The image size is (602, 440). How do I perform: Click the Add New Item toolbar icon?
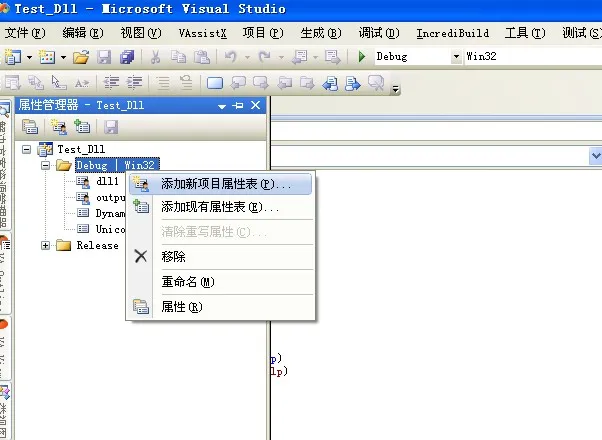[47, 57]
